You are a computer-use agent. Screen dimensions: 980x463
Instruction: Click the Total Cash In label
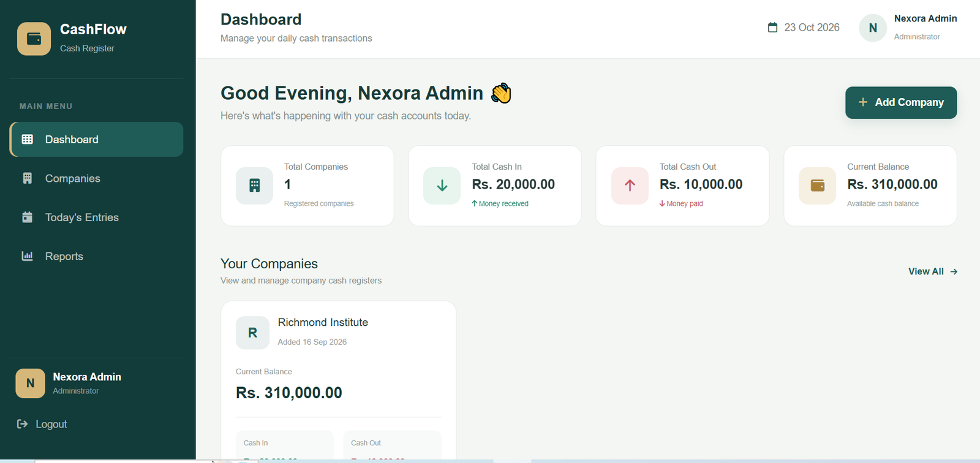(x=497, y=167)
